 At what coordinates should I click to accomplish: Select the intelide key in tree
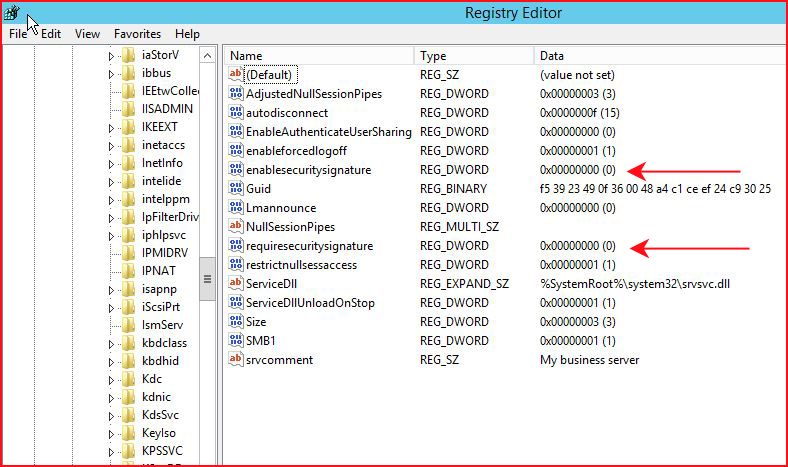[x=161, y=181]
